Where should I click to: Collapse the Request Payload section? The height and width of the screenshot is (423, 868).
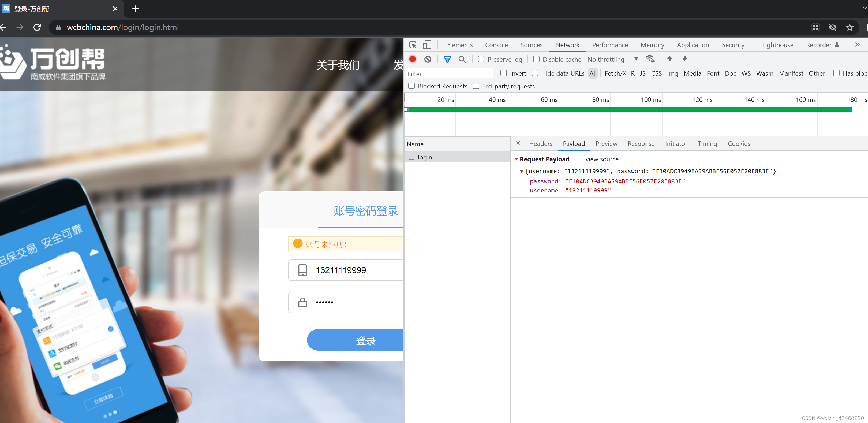tap(516, 159)
